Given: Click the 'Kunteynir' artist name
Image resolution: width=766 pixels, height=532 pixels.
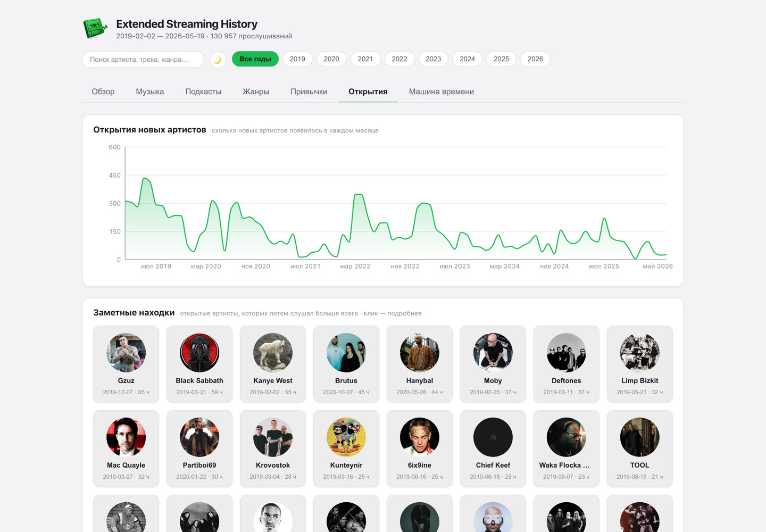Looking at the screenshot, I should coord(346,465).
